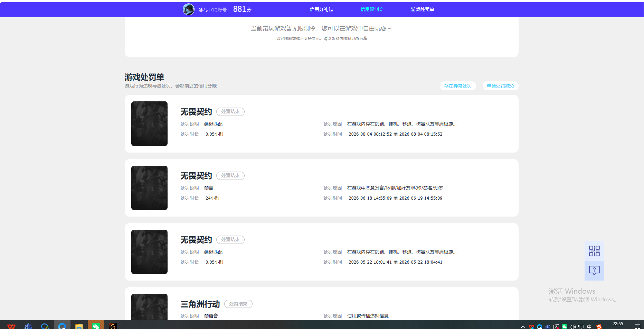Viewport: 644px width, 329px height.
Task: Click the 冰岛 username text
Action: point(203,10)
